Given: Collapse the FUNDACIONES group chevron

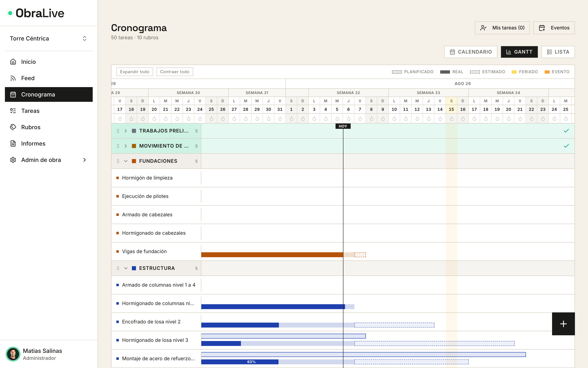Looking at the screenshot, I should [126, 161].
